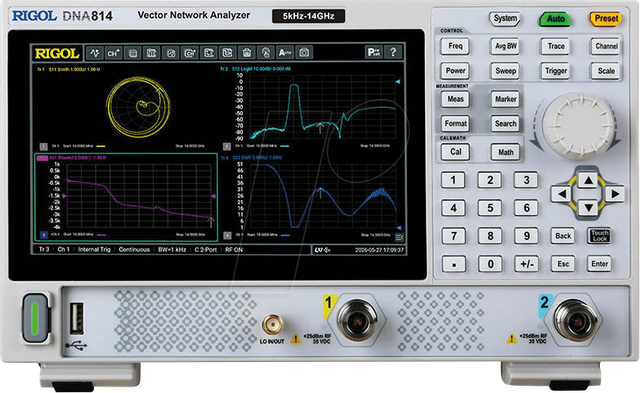Tap the camera screenshot icon in the toolbar

(304, 53)
